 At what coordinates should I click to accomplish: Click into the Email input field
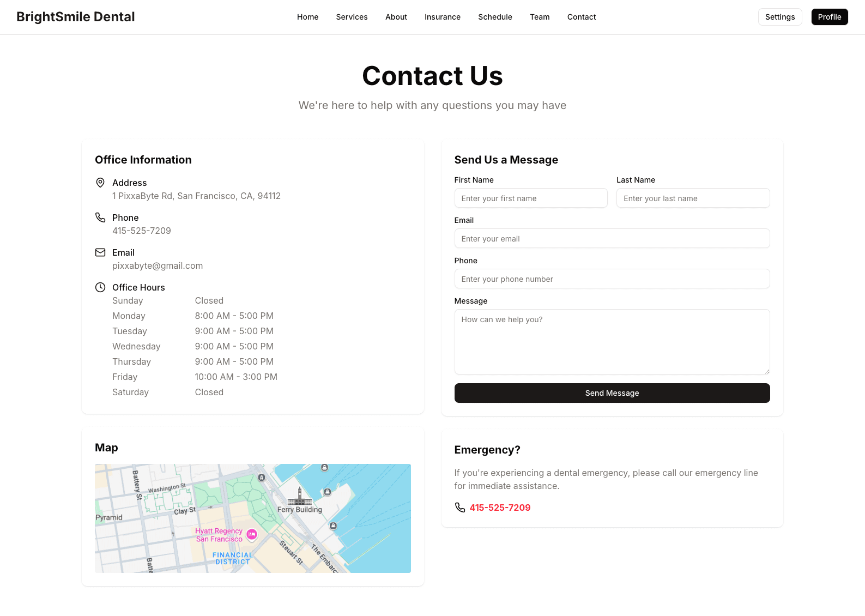coord(612,239)
